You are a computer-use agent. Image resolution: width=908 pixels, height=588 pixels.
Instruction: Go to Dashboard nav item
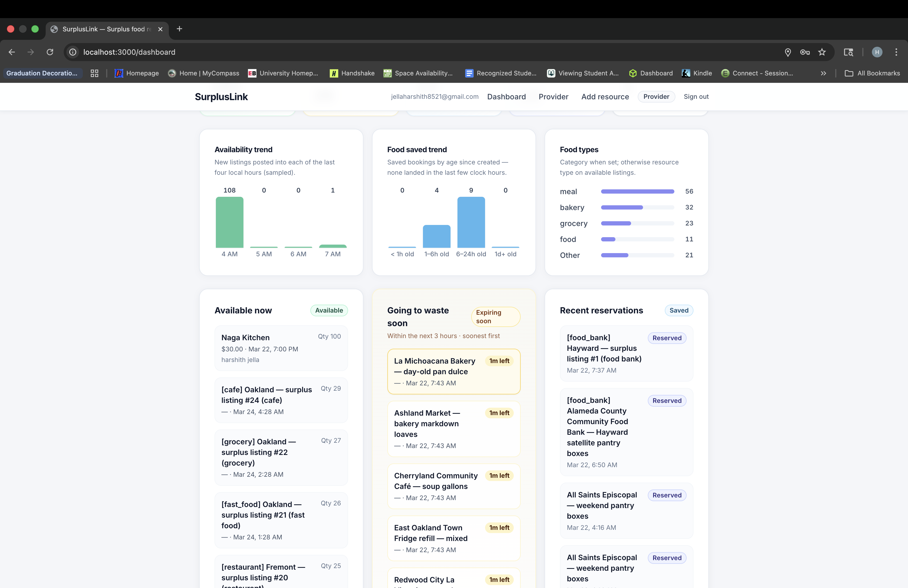(x=506, y=96)
